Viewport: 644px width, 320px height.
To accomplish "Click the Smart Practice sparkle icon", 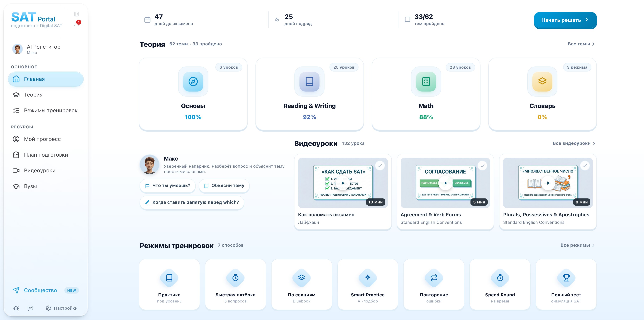I will click(x=368, y=277).
